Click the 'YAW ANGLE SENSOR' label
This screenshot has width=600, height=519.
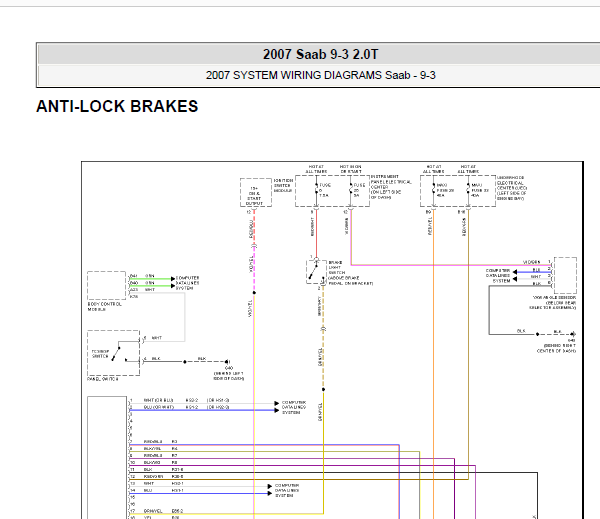[x=554, y=297]
